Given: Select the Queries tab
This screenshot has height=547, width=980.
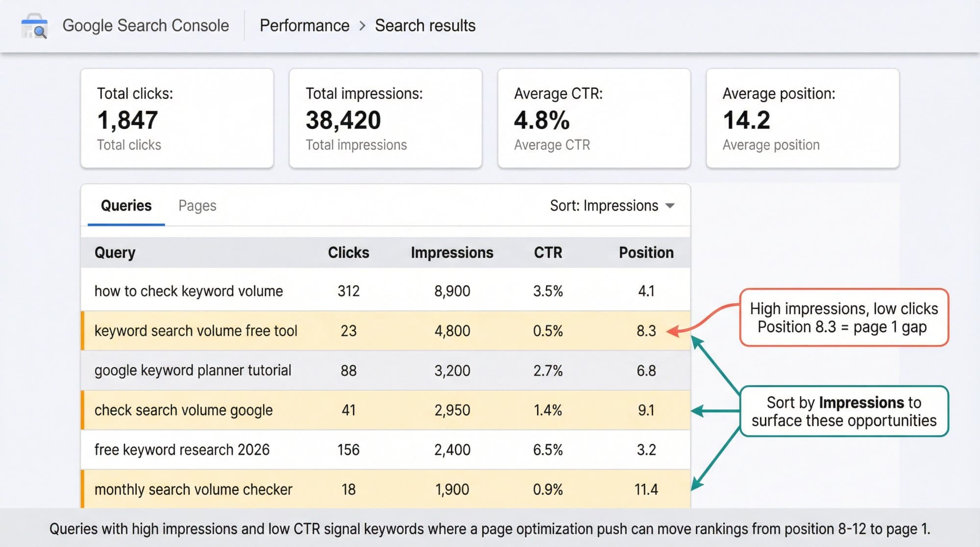Looking at the screenshot, I should tap(126, 206).
